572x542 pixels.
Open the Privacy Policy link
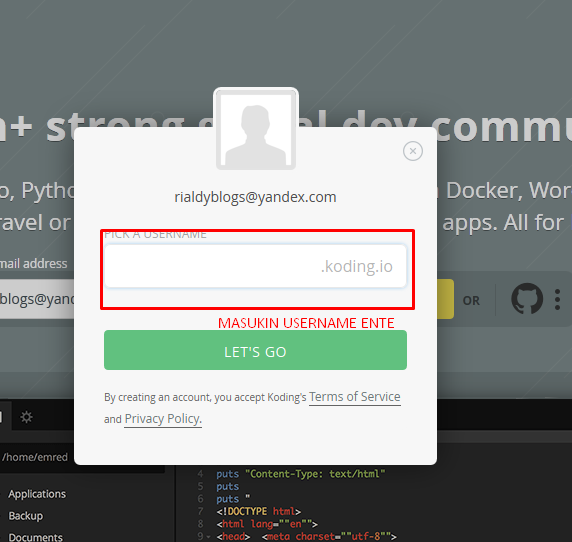pos(163,419)
